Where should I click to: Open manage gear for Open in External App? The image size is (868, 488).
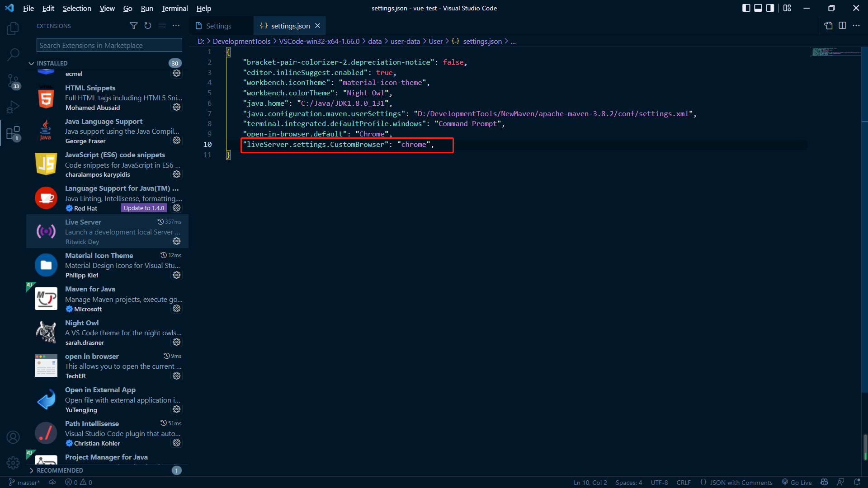coord(177,409)
